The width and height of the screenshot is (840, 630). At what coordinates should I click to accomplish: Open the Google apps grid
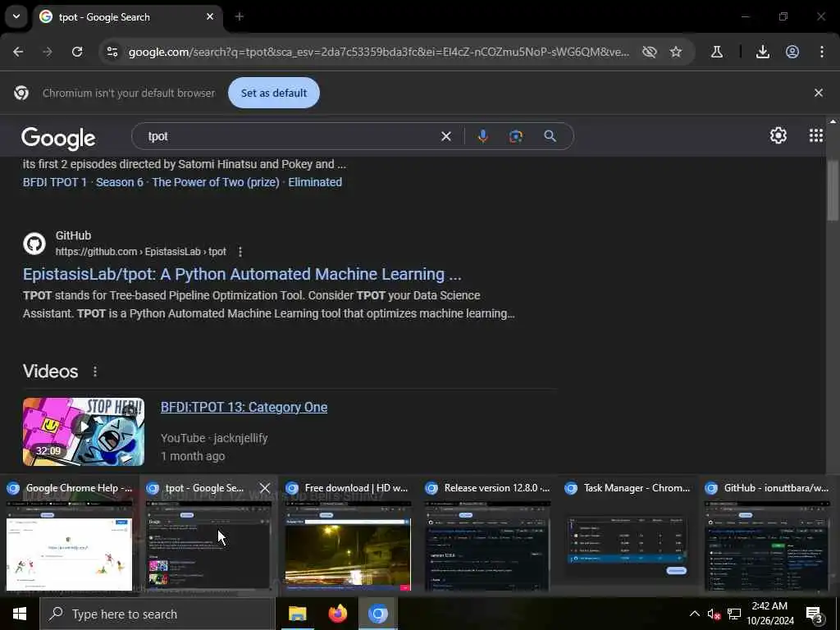[x=816, y=135]
